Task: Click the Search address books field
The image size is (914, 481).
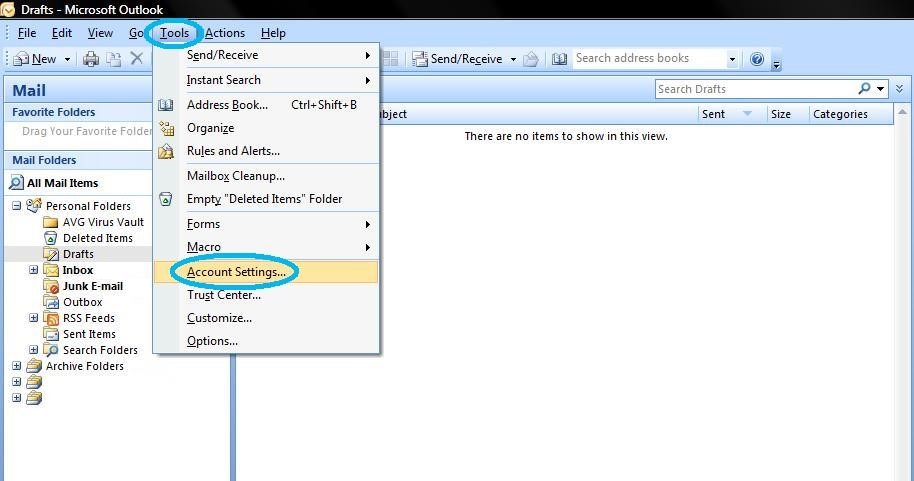Action: (x=649, y=58)
